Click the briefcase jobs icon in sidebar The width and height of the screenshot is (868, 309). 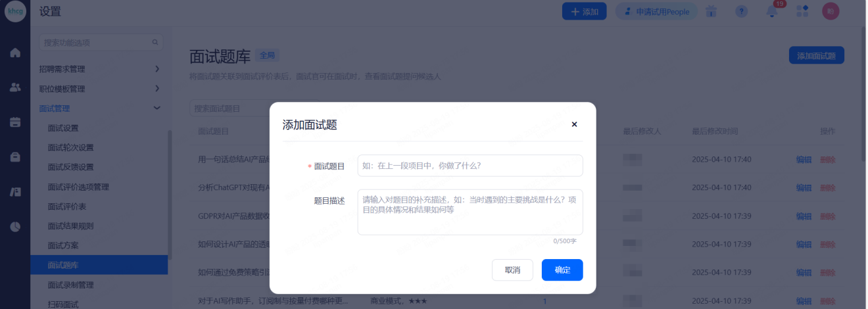(15, 156)
